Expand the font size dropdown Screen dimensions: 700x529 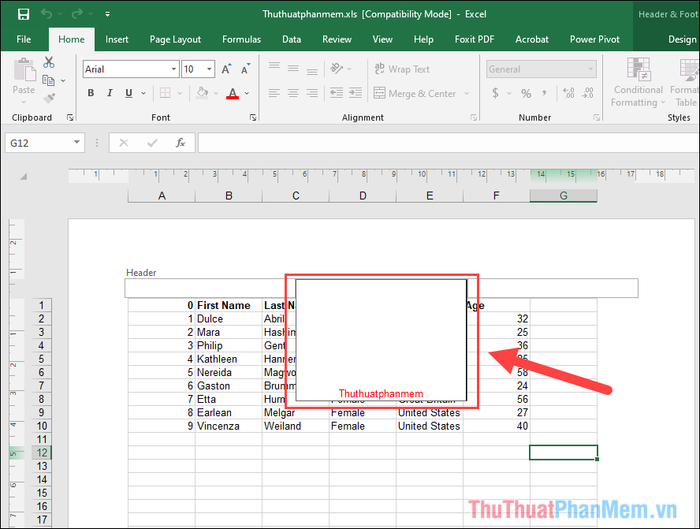click(x=209, y=69)
